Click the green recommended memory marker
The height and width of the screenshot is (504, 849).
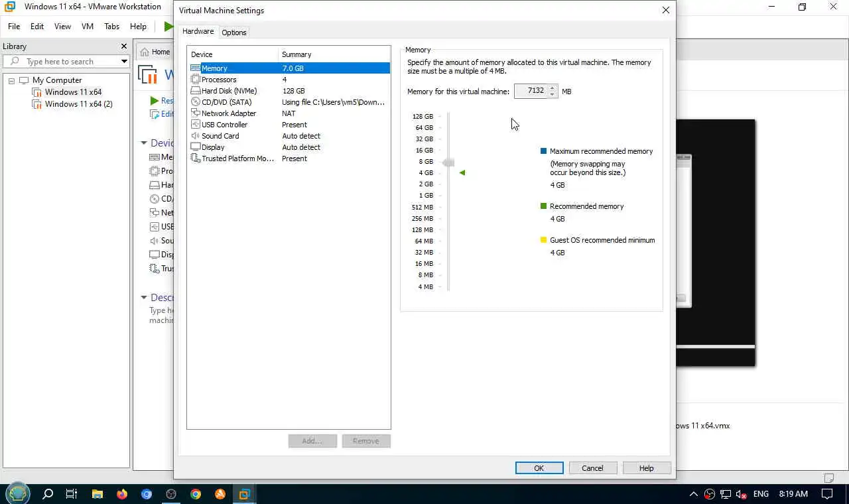(462, 172)
